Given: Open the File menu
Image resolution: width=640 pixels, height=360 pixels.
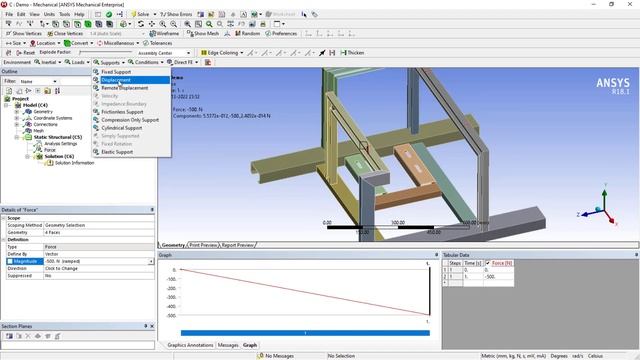Looking at the screenshot, I should point(9,14).
